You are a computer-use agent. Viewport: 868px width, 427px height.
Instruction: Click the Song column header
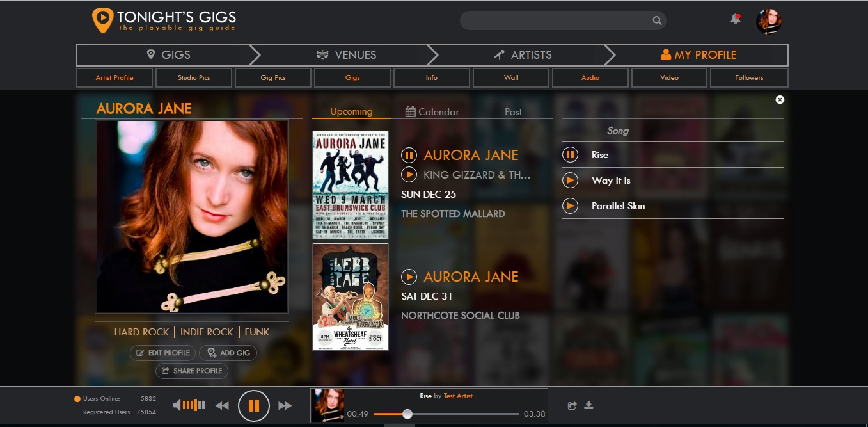point(618,131)
